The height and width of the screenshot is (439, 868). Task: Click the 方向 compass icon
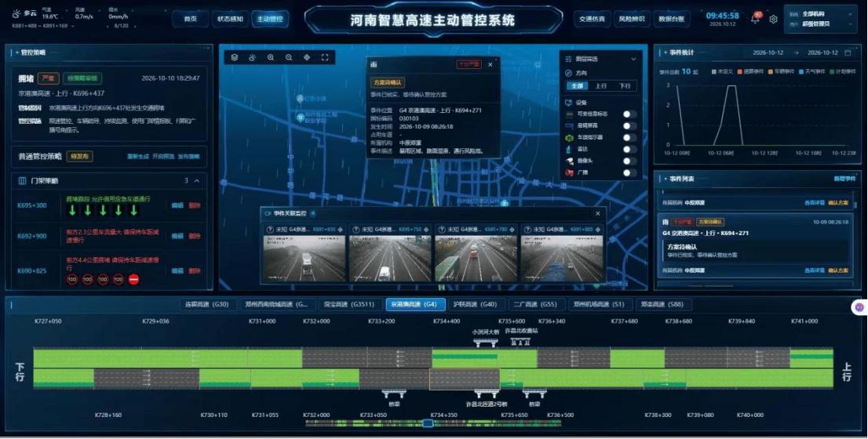point(568,73)
